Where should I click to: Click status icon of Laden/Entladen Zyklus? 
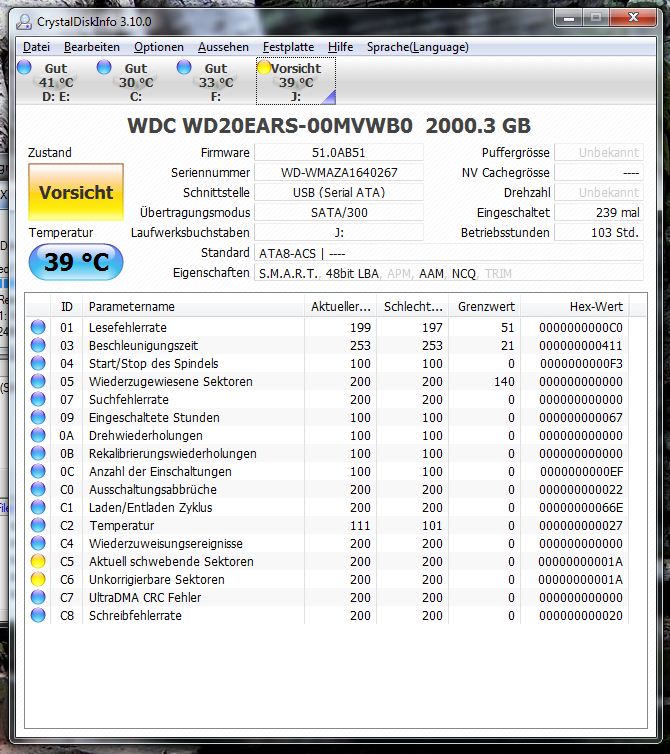tap(38, 507)
